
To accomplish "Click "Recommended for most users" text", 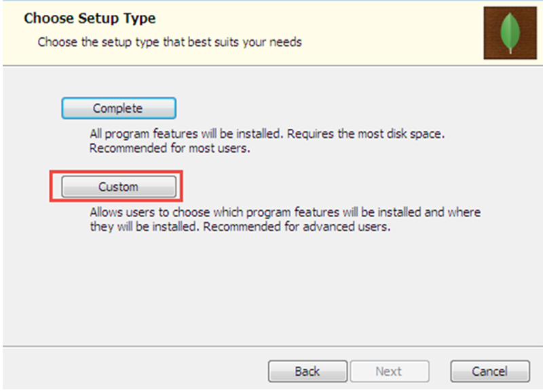I will (170, 148).
